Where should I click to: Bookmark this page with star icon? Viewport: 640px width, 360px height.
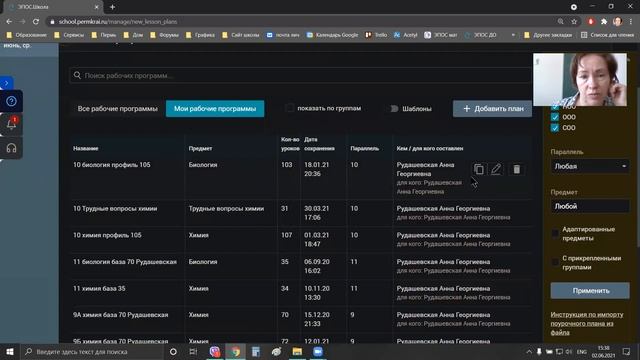[x=574, y=22]
